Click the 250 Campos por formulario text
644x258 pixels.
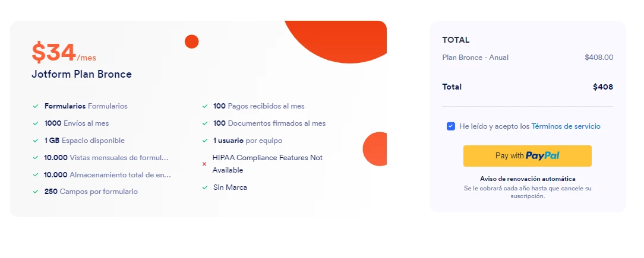coord(91,192)
